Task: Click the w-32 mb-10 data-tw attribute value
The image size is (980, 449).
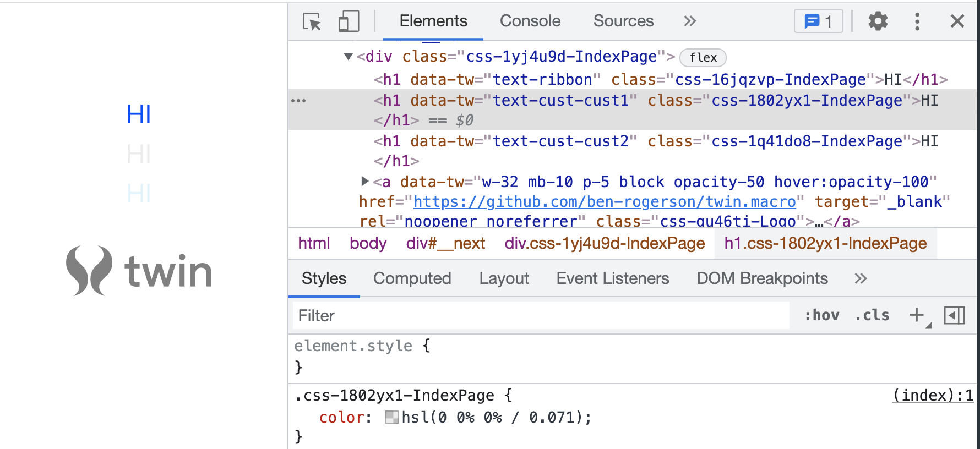Action: (705, 182)
